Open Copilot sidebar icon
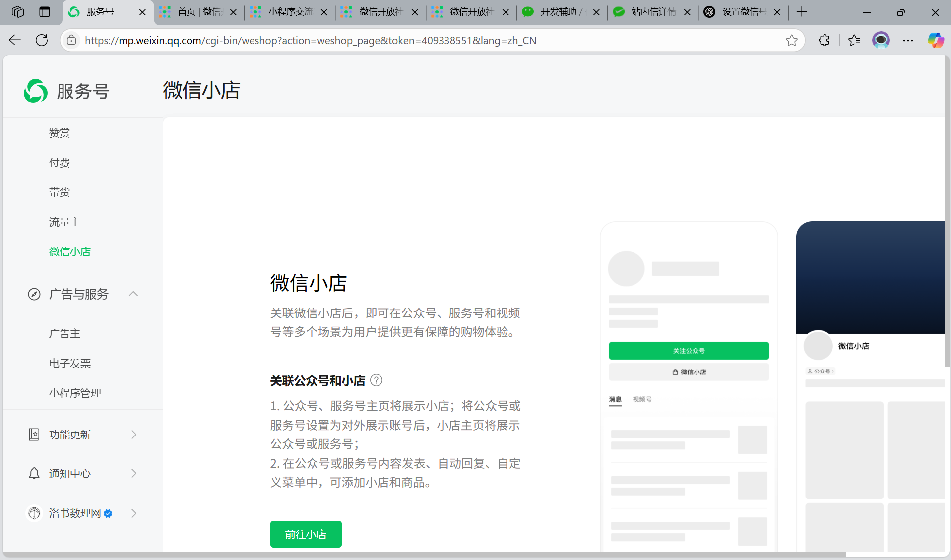The image size is (951, 560). click(936, 40)
